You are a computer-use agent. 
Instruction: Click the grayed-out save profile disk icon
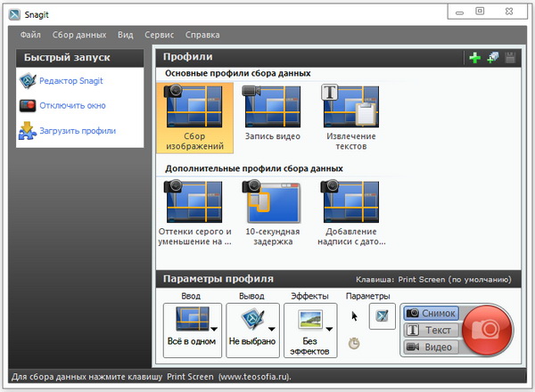coord(509,58)
